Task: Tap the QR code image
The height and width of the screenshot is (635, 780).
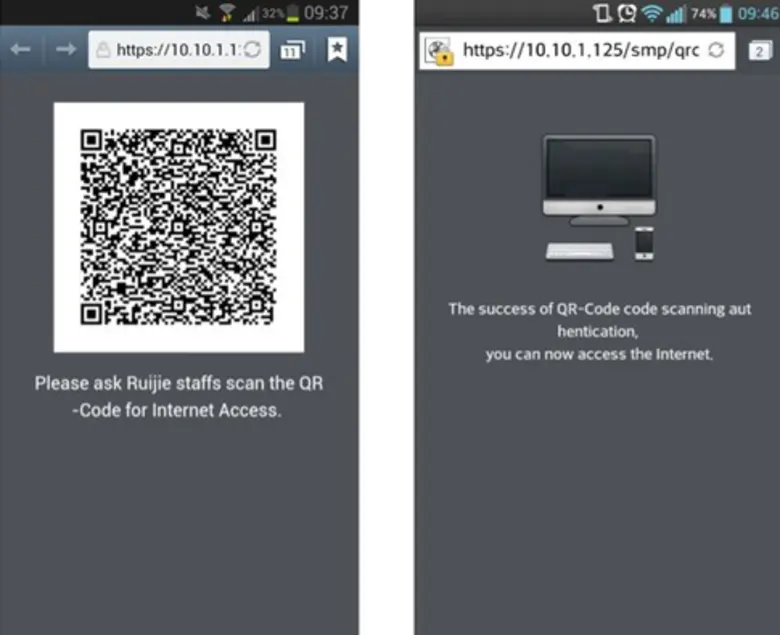Action: click(178, 227)
